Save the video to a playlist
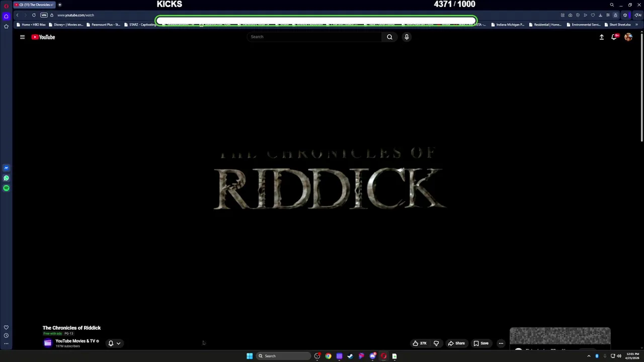This screenshot has width=644, height=362. click(x=481, y=343)
